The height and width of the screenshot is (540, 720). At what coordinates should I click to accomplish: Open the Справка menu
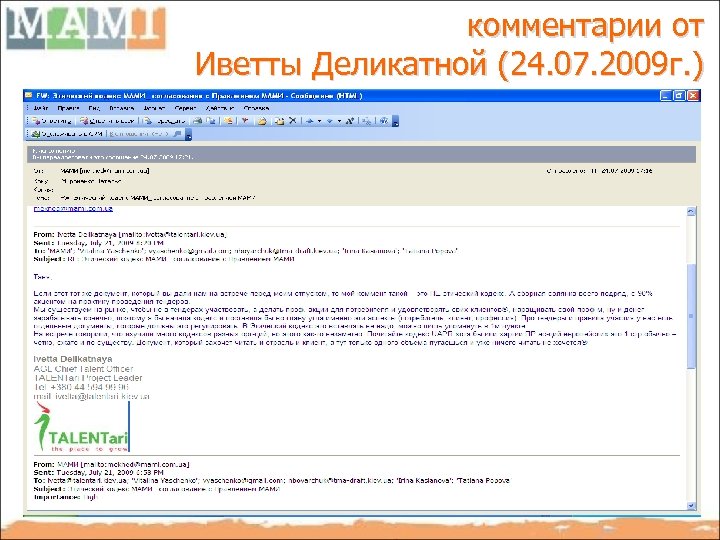[x=256, y=108]
